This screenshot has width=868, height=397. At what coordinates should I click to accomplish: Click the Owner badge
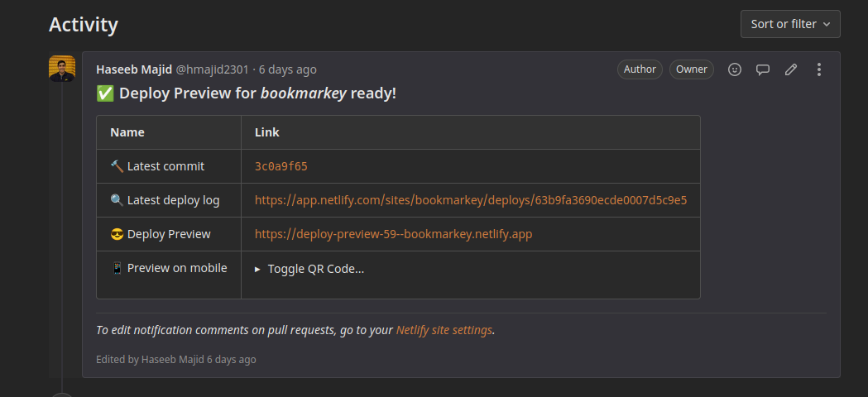point(692,69)
